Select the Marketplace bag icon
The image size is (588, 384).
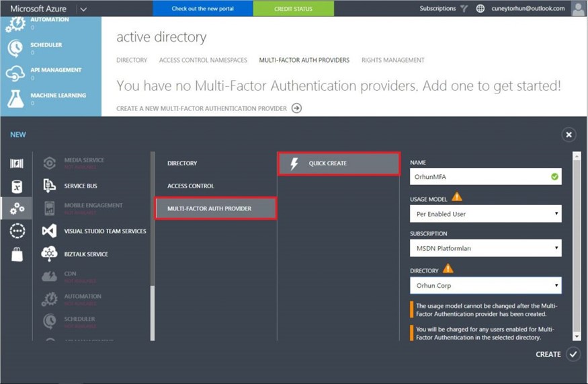(17, 254)
